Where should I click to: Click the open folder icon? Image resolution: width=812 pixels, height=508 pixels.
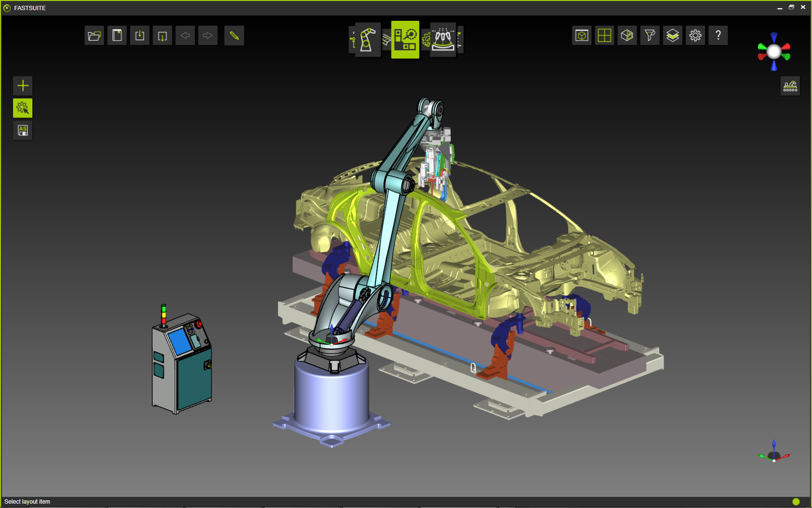pyautogui.click(x=94, y=36)
